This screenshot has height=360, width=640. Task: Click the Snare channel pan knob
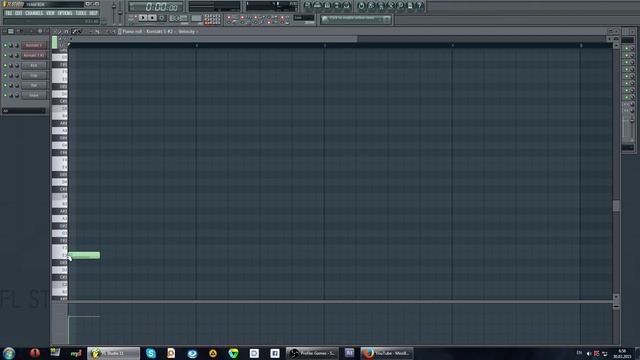(x=11, y=96)
